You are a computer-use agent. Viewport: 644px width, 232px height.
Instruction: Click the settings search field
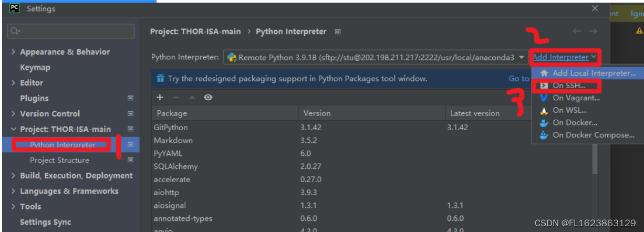[72, 31]
